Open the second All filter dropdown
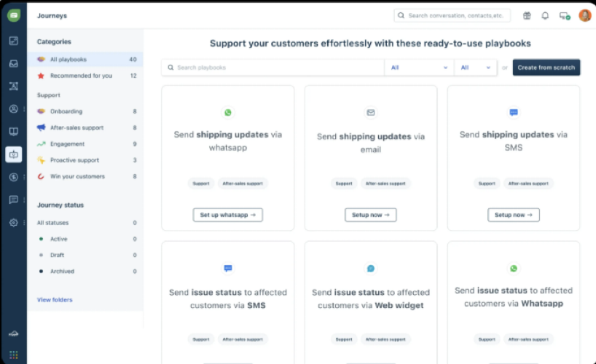 coord(475,68)
